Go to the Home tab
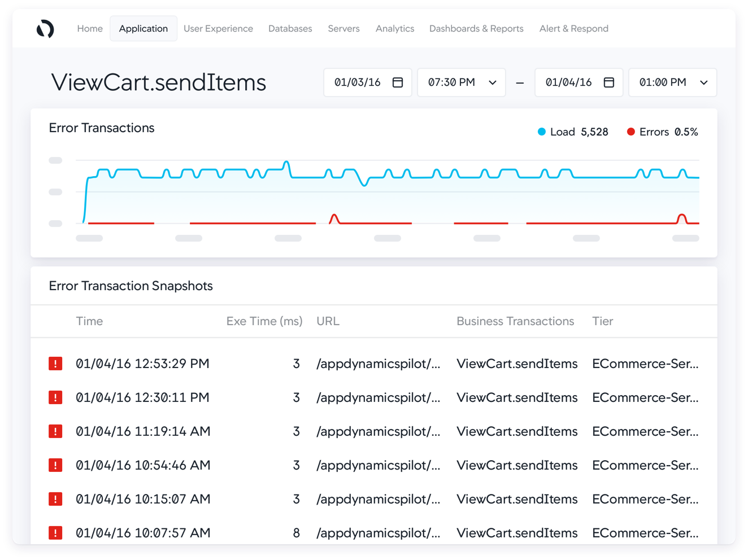Viewport: 748px width, 560px height. (x=90, y=29)
